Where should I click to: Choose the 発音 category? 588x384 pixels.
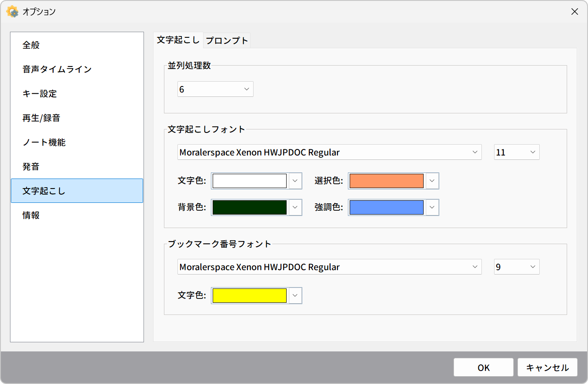pyautogui.click(x=77, y=166)
